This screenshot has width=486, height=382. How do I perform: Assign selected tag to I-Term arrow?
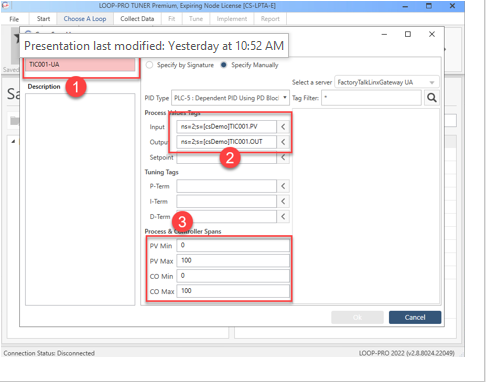(x=283, y=201)
